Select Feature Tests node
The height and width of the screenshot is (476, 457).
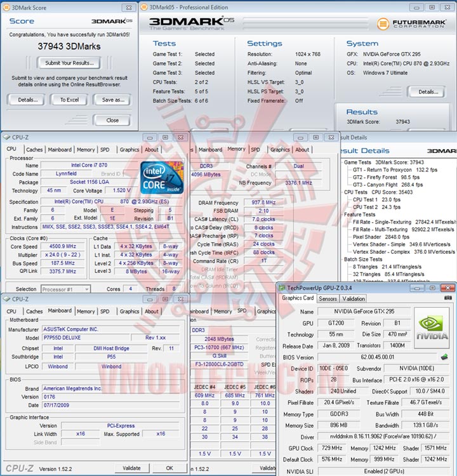359,215
